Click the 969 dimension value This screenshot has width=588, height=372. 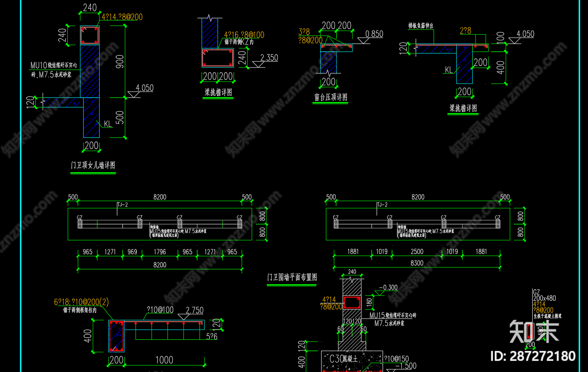click(x=132, y=252)
